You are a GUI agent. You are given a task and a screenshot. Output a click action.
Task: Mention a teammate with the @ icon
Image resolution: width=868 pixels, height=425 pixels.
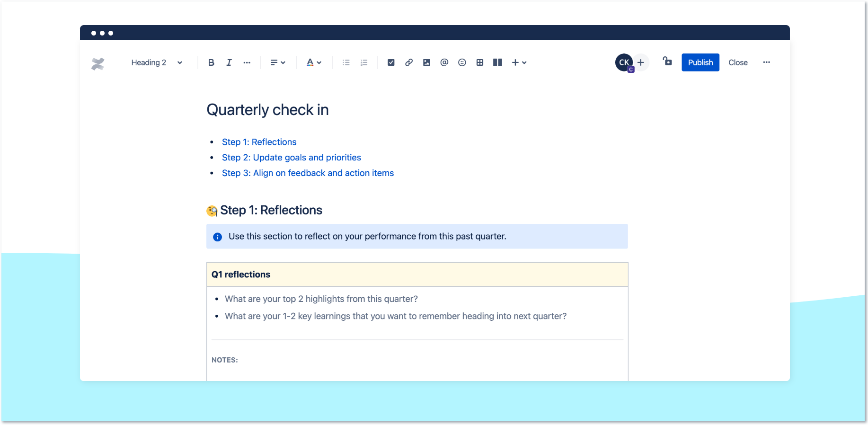(x=444, y=62)
